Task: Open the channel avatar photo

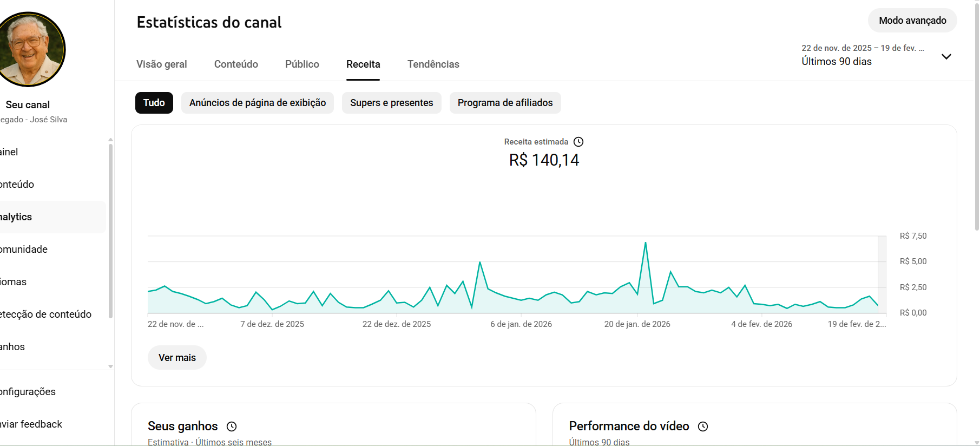Action: 30,49
